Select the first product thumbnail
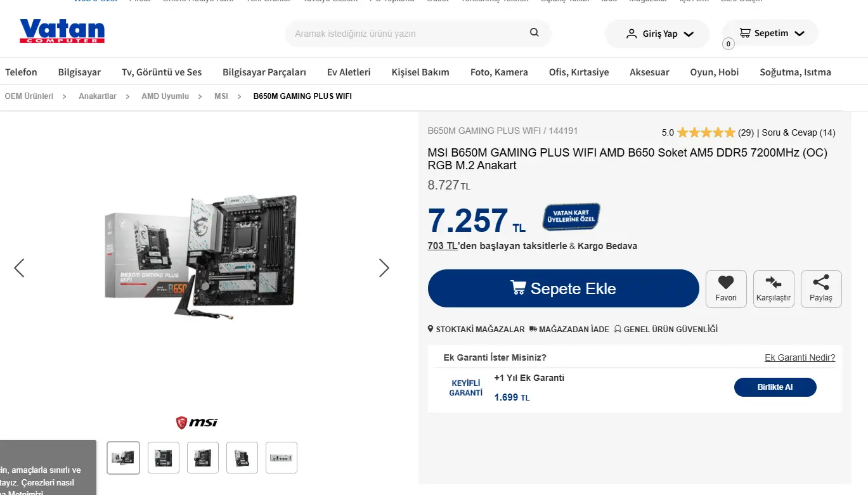The width and height of the screenshot is (868, 495). tap(123, 458)
